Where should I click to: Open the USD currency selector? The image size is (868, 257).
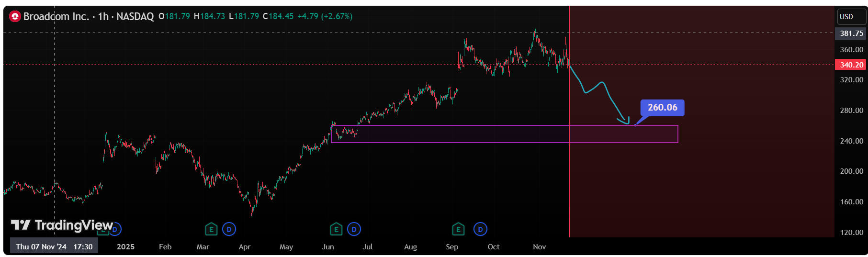pos(851,17)
